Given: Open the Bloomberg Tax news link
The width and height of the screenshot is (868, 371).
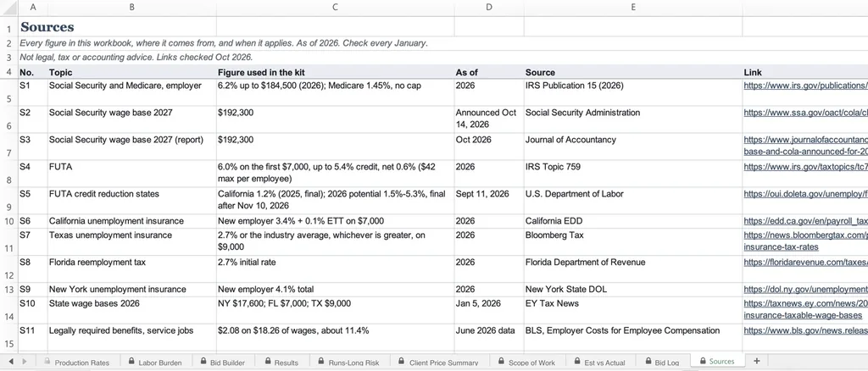Looking at the screenshot, I should coord(805,241).
